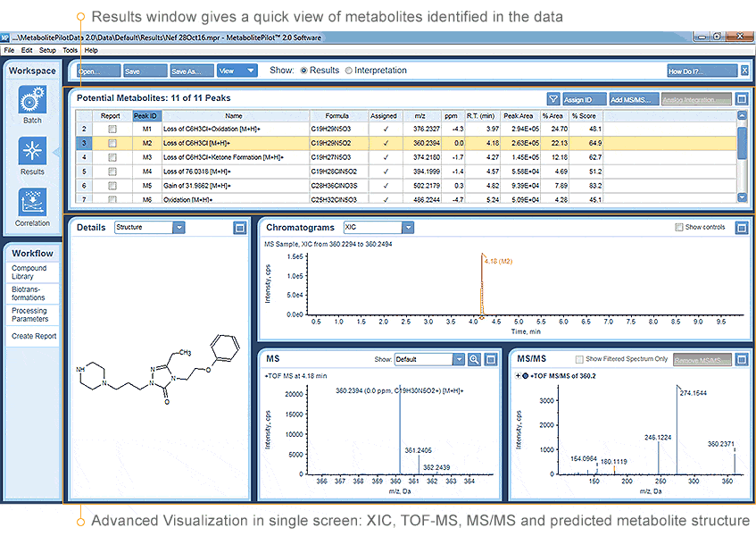Screen dimensions: 756x536
Task: Enable Show controls checkbox in Chromatograms
Action: click(x=679, y=228)
